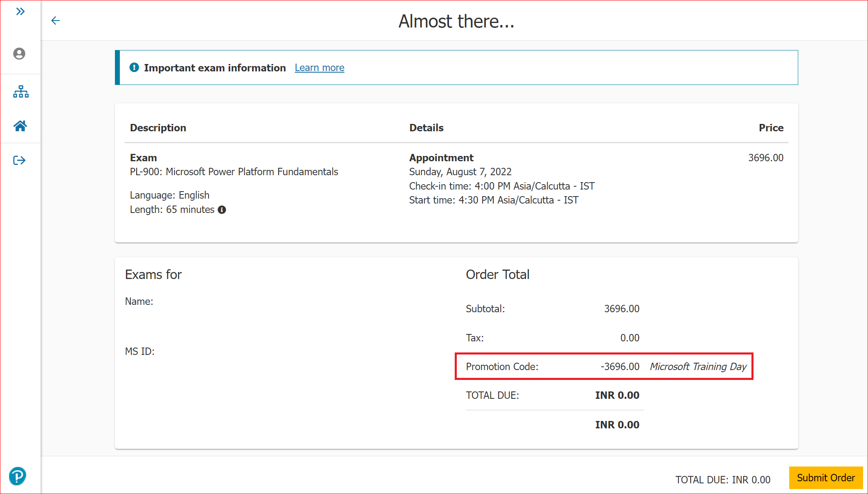Image resolution: width=868 pixels, height=494 pixels.
Task: Click the Pearson logo at bottom left
Action: click(x=18, y=476)
